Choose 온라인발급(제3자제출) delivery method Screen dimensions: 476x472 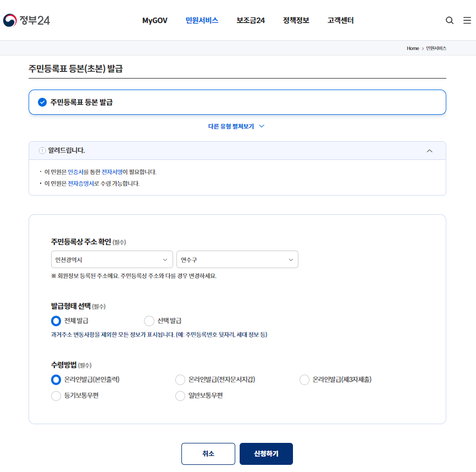[305, 380]
